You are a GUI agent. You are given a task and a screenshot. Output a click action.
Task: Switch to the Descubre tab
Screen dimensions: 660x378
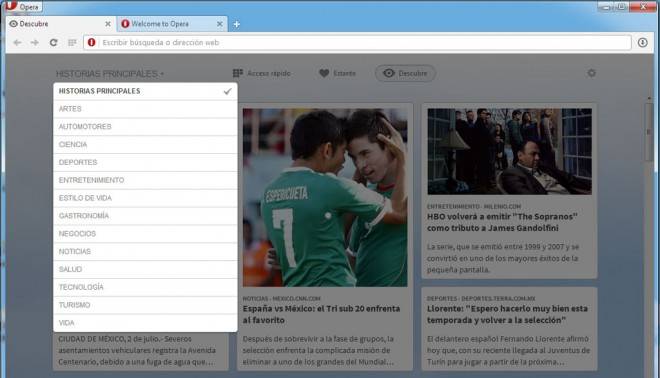tap(60, 24)
